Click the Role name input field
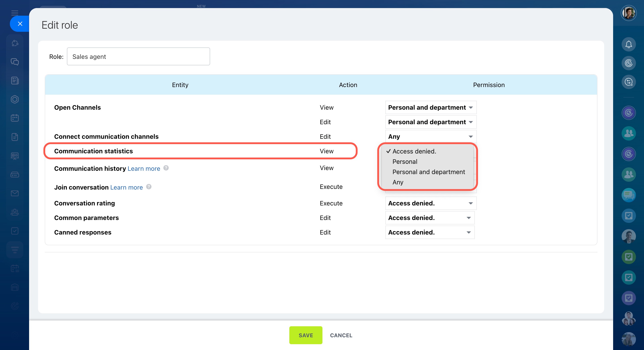This screenshot has height=350, width=644. [x=138, y=56]
